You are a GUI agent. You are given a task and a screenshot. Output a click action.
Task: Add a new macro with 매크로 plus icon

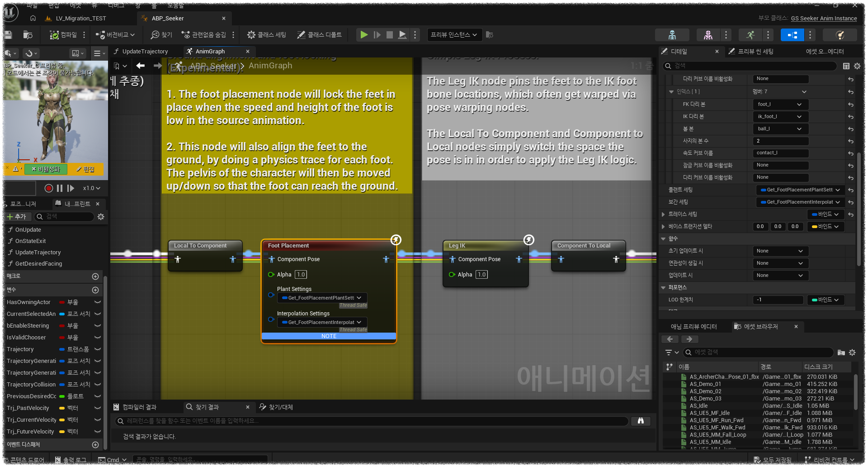[95, 276]
